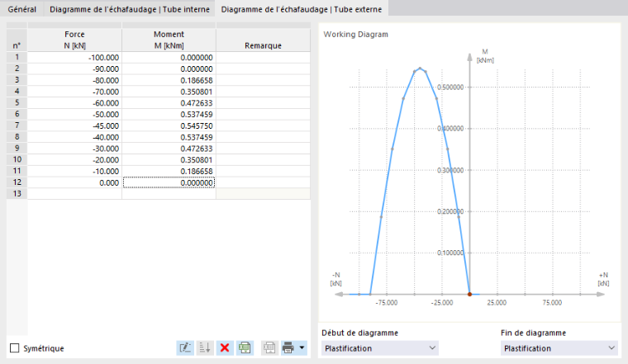
Task: Click the green Excel export icon
Action: [245, 348]
